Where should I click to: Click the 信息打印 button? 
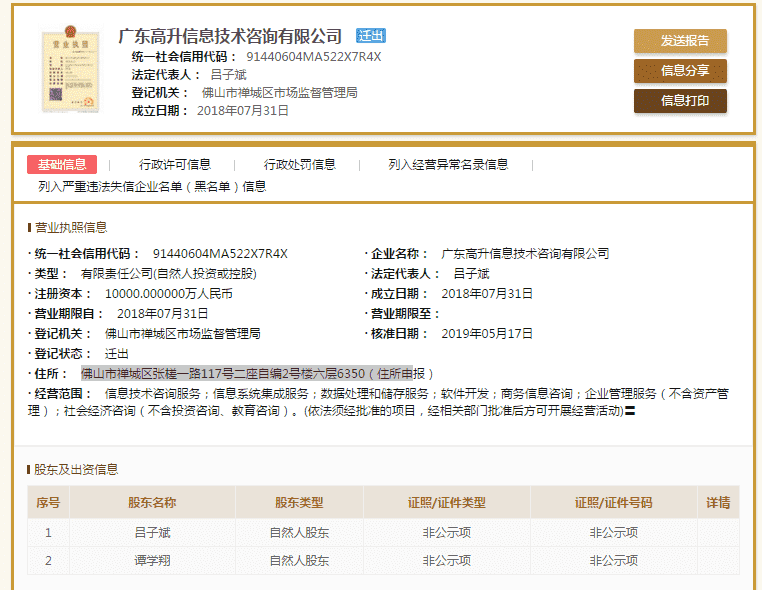click(x=680, y=101)
